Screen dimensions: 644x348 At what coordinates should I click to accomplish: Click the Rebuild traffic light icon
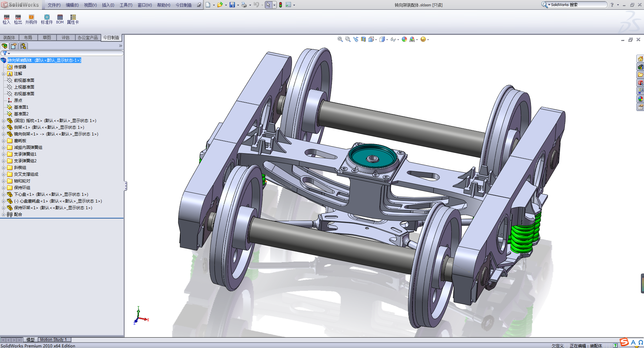[x=280, y=5]
